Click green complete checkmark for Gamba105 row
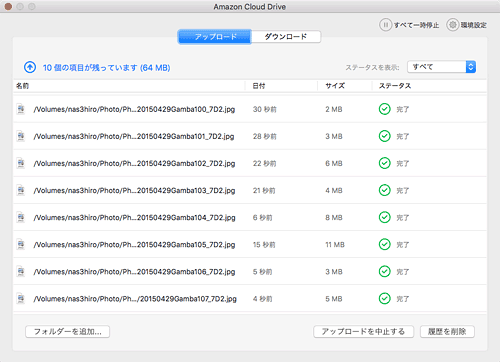 [384, 244]
